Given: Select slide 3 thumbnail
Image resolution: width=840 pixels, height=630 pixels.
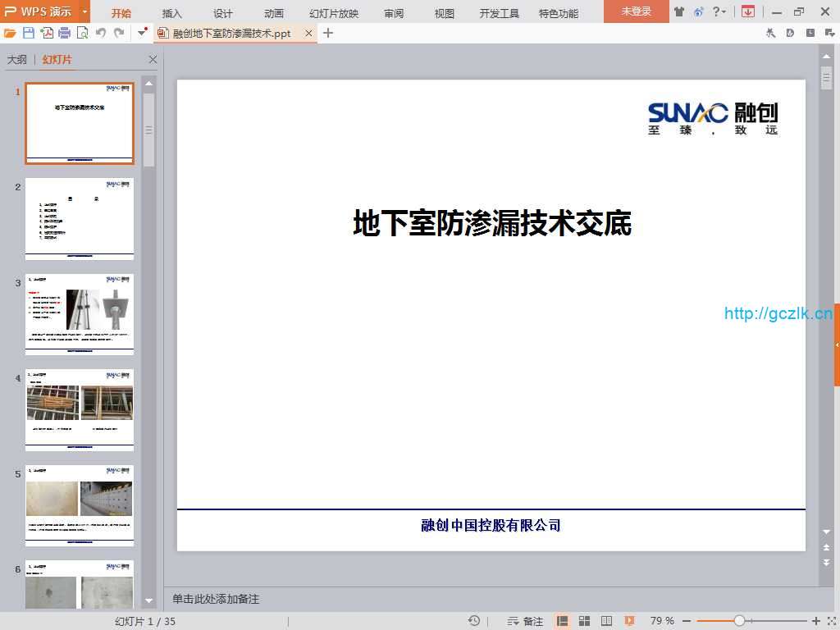Looking at the screenshot, I should (80, 314).
